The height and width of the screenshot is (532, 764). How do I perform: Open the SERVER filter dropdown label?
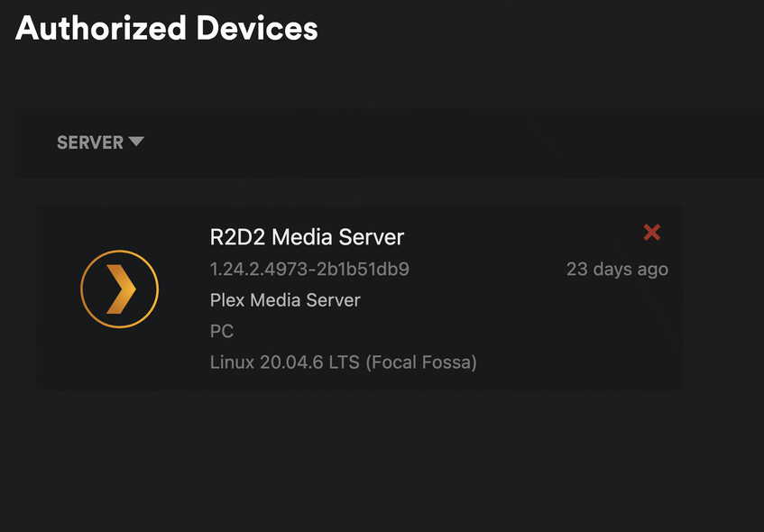90,142
